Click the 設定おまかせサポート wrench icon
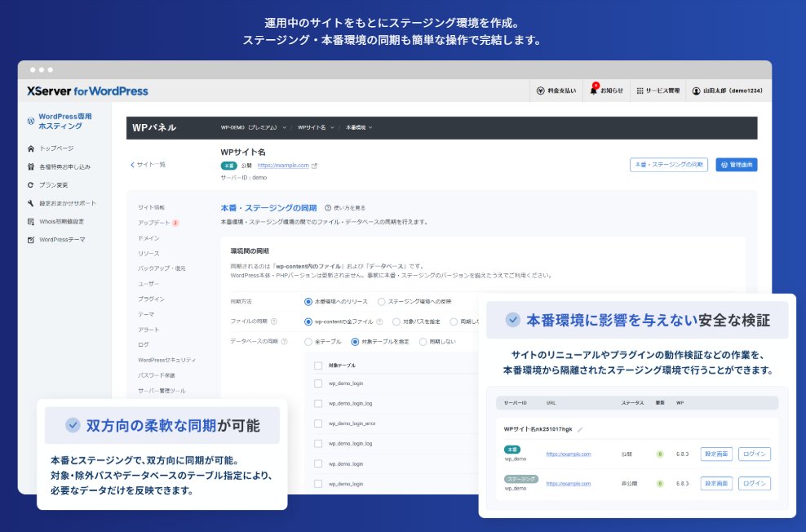The height and width of the screenshot is (532, 806). pos(31,202)
